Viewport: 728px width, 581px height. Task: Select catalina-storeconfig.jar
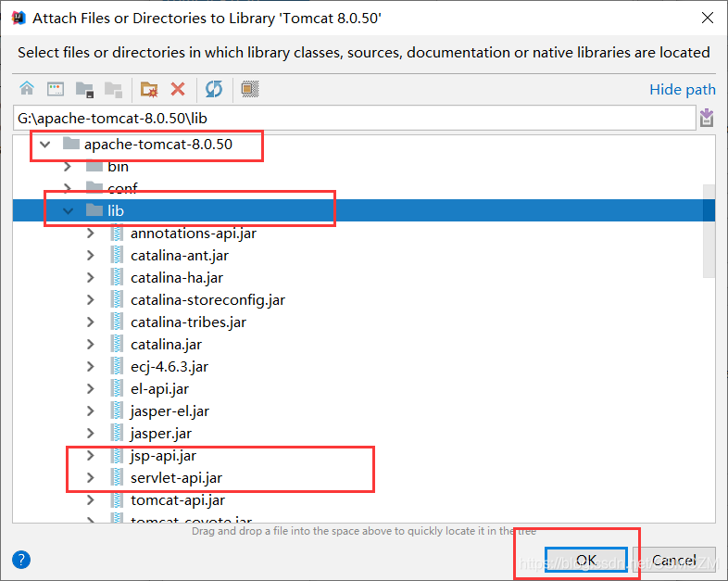[x=207, y=300]
